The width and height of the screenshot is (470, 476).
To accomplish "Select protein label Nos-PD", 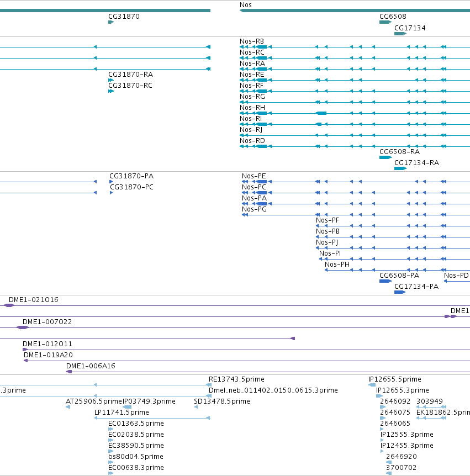I will (456, 276).
